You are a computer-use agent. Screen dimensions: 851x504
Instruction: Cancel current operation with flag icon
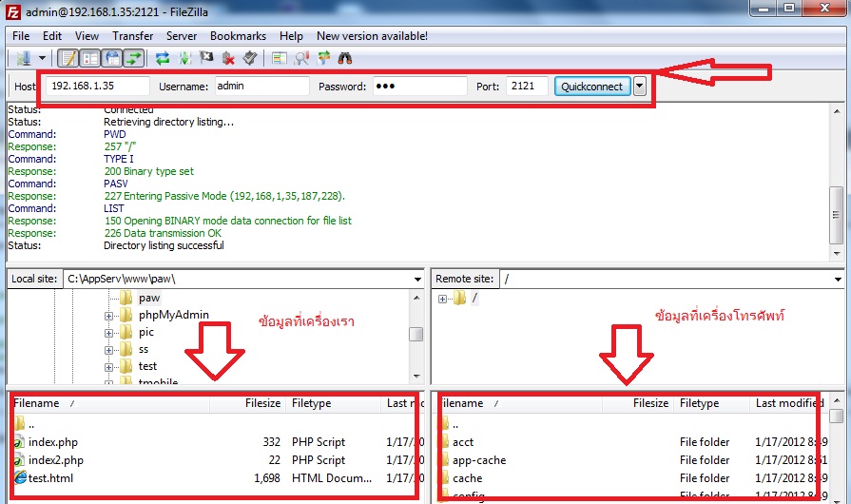[206, 57]
